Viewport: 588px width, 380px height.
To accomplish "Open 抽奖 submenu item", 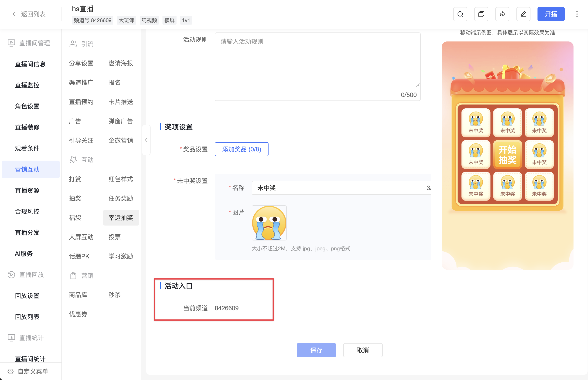I will coord(75,198).
